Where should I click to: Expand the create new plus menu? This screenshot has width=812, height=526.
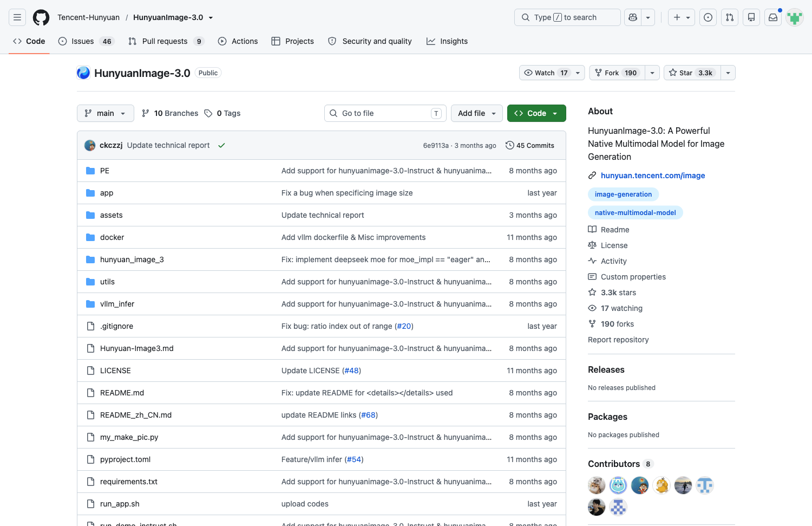(x=682, y=17)
